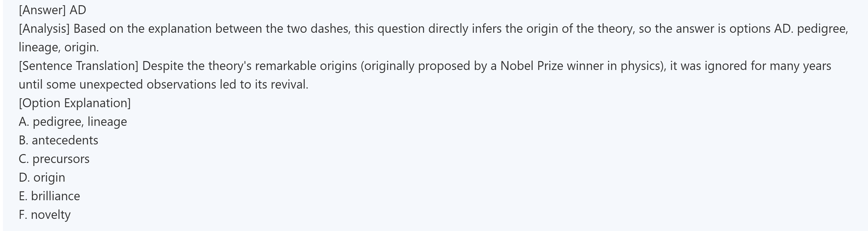Click the [Answer] label
Image resolution: width=868 pixels, height=231 pixels.
tap(42, 10)
